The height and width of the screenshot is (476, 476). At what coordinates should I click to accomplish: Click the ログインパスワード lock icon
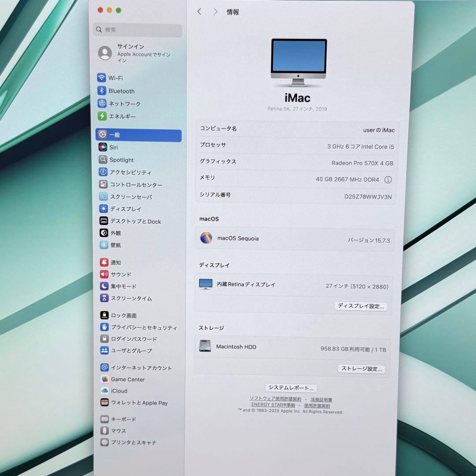pyautogui.click(x=104, y=338)
